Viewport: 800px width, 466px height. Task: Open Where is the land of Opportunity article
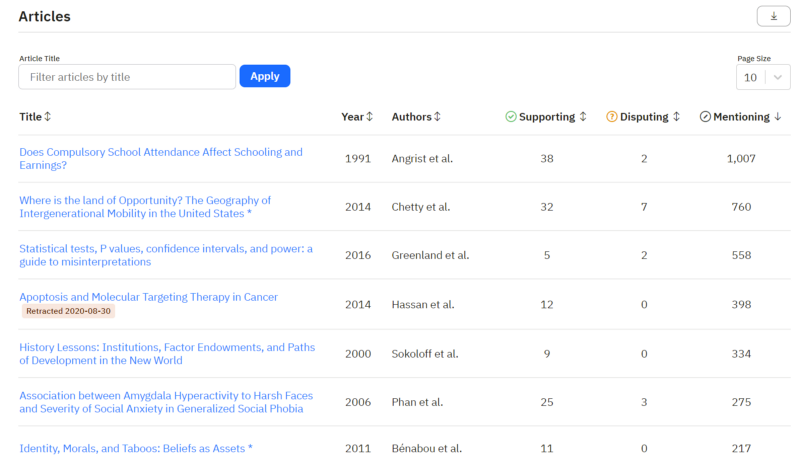coord(145,207)
